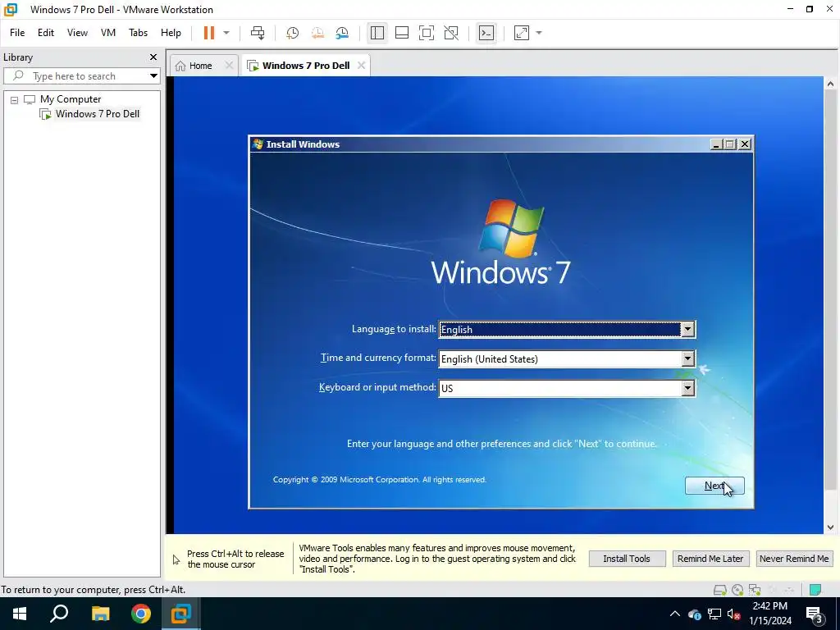Click the OneDrive cloud tray icon
This screenshot has height=630, width=840.
pos(695,614)
